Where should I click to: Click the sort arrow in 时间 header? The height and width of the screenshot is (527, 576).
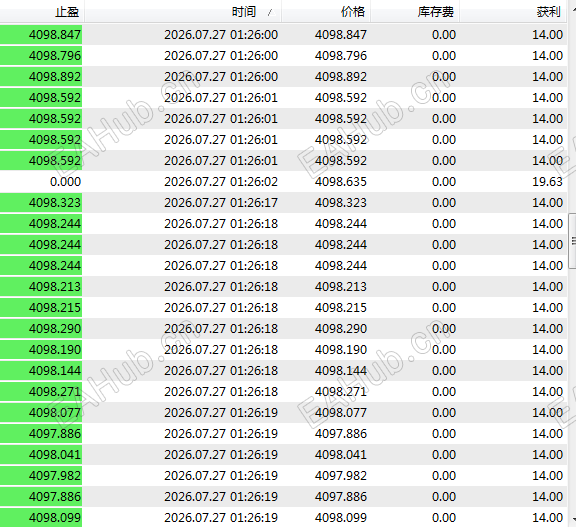[x=270, y=12]
